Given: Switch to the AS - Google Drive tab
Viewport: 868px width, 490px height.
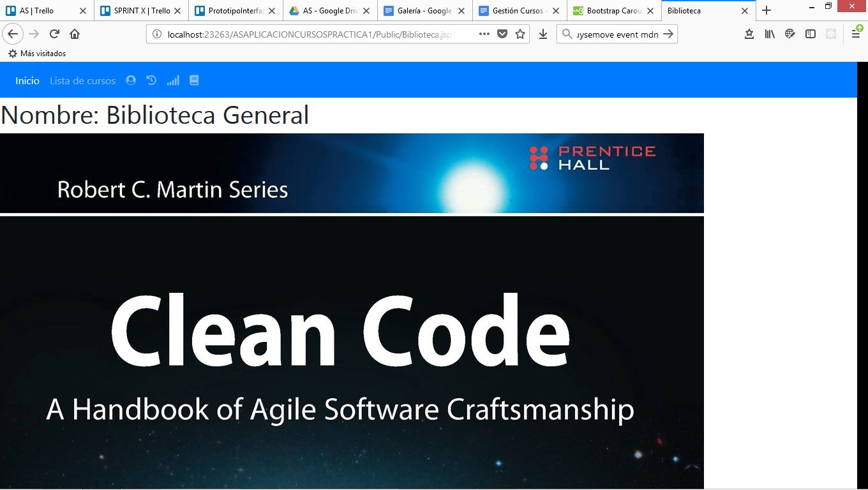Looking at the screenshot, I should tap(330, 11).
